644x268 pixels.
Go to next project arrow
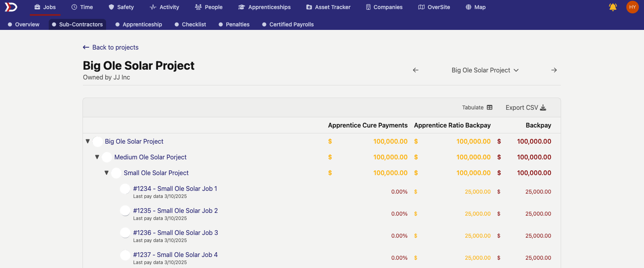[x=554, y=70]
